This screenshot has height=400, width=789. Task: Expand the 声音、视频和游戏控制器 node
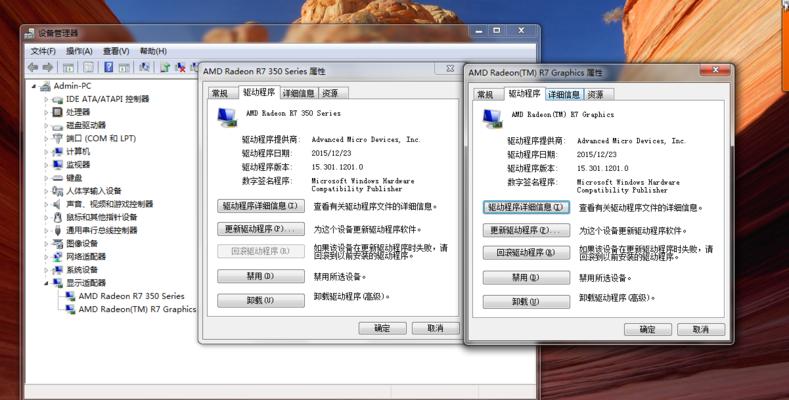(46, 204)
